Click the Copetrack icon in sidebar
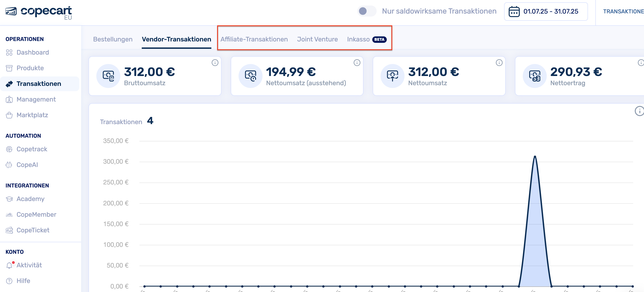 (9, 149)
